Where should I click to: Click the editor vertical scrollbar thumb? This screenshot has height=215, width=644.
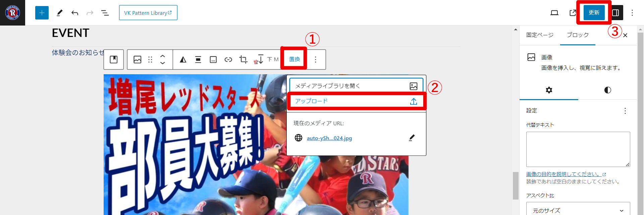(x=516, y=185)
